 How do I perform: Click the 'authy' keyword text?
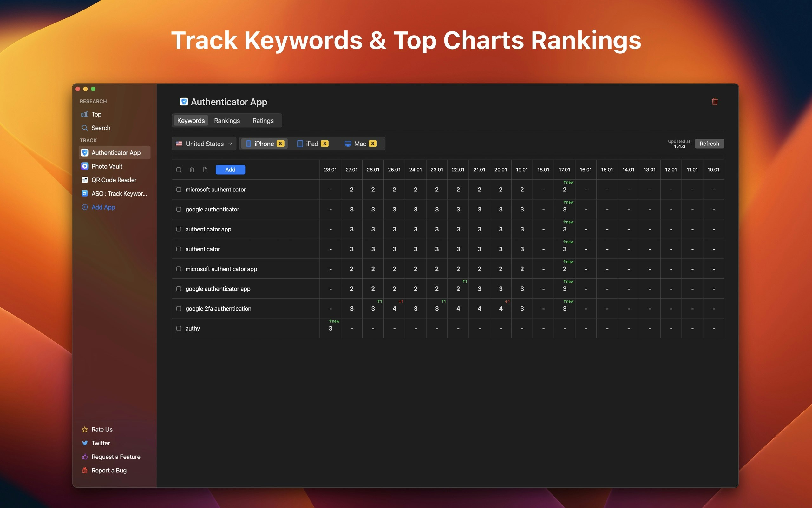(193, 328)
